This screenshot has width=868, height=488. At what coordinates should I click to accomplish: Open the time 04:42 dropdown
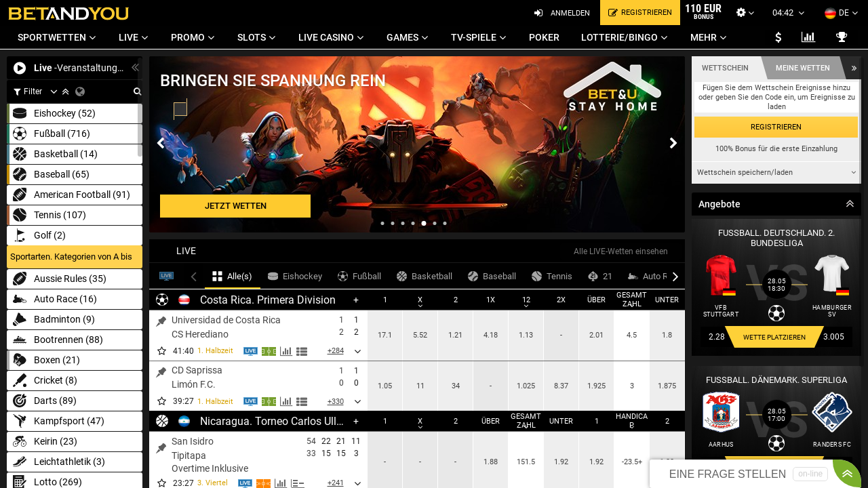point(788,13)
